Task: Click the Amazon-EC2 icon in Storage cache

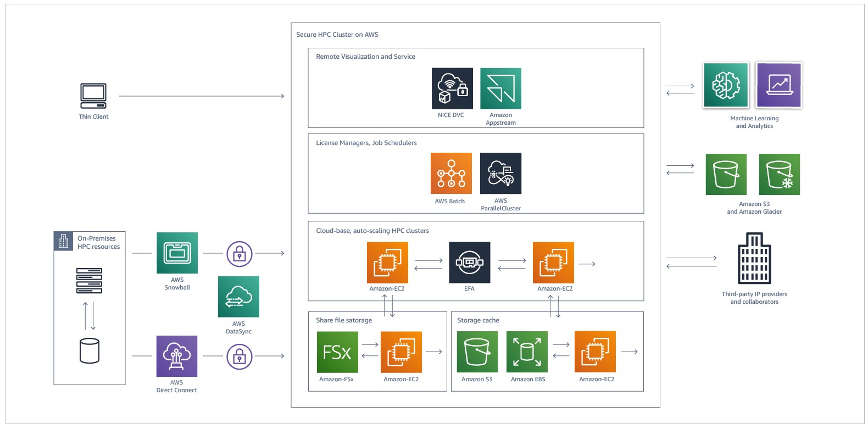Action: [595, 352]
